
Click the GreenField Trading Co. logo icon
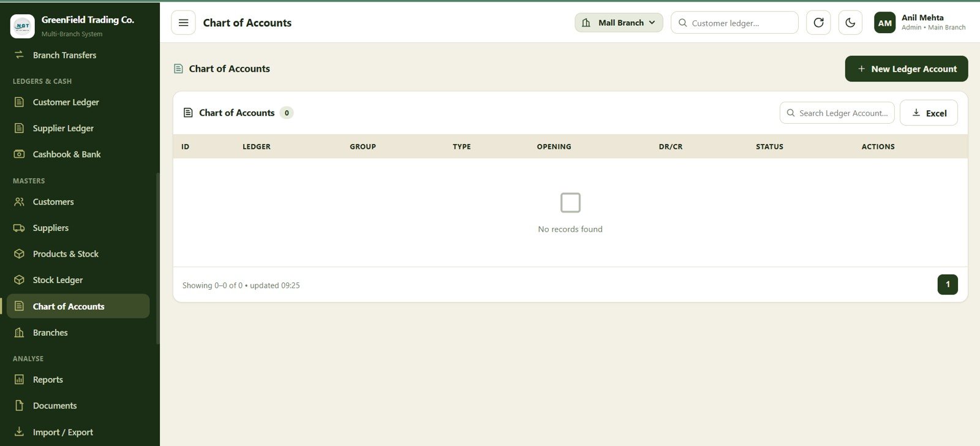point(23,26)
